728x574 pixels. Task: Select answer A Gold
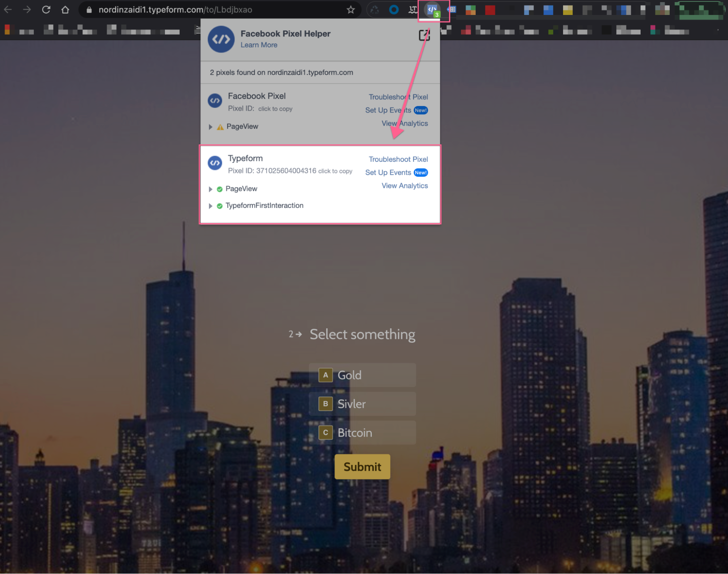point(362,375)
